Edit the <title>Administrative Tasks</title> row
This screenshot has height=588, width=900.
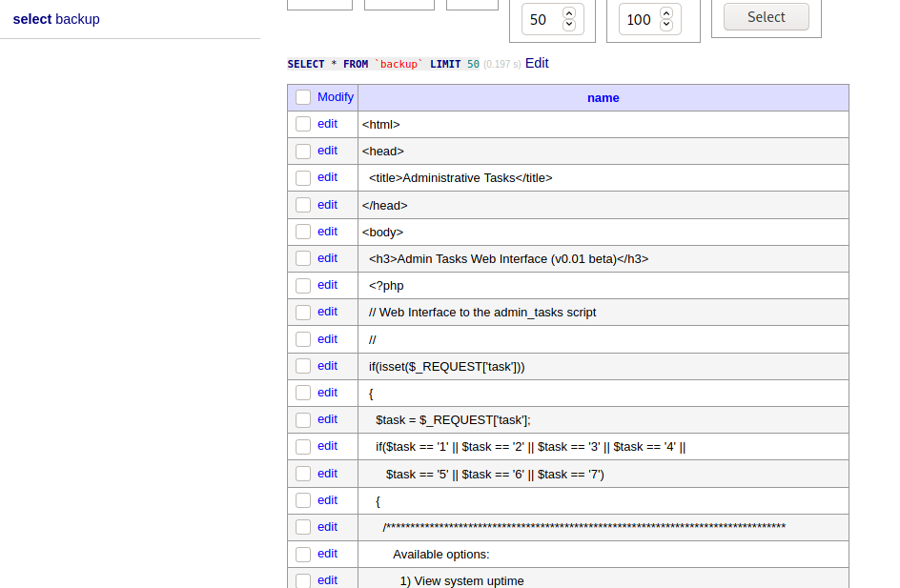pos(327,177)
